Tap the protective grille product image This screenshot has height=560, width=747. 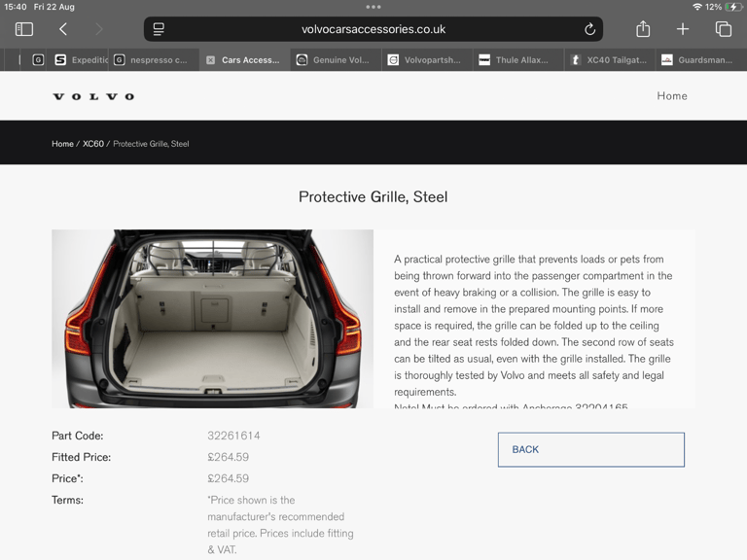tap(212, 319)
